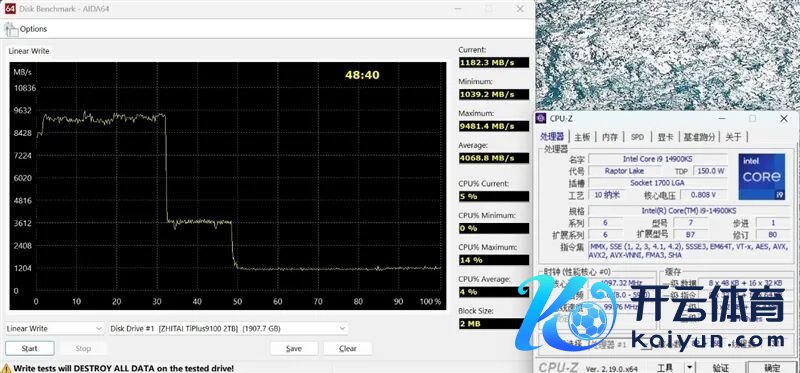
Task: Click the TDP value 150.0 W
Action: [710, 171]
